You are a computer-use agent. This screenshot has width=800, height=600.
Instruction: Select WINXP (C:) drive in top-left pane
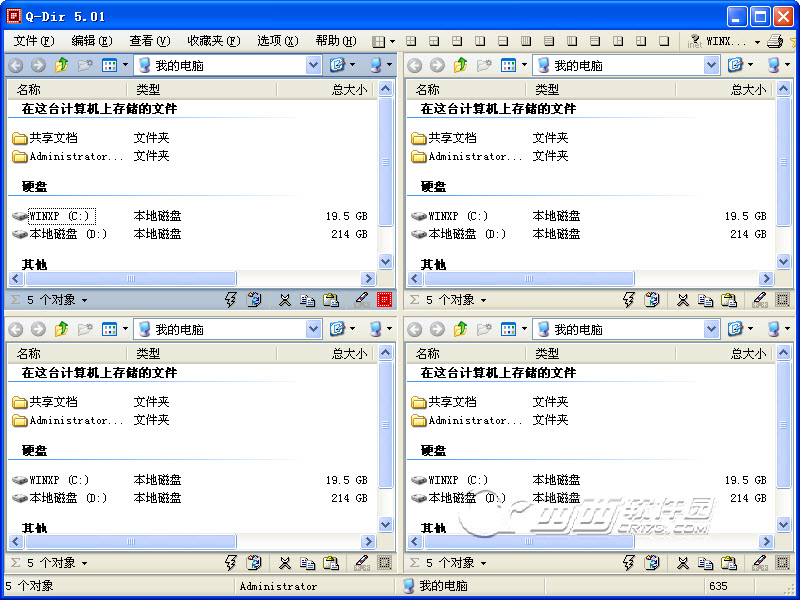point(59,216)
